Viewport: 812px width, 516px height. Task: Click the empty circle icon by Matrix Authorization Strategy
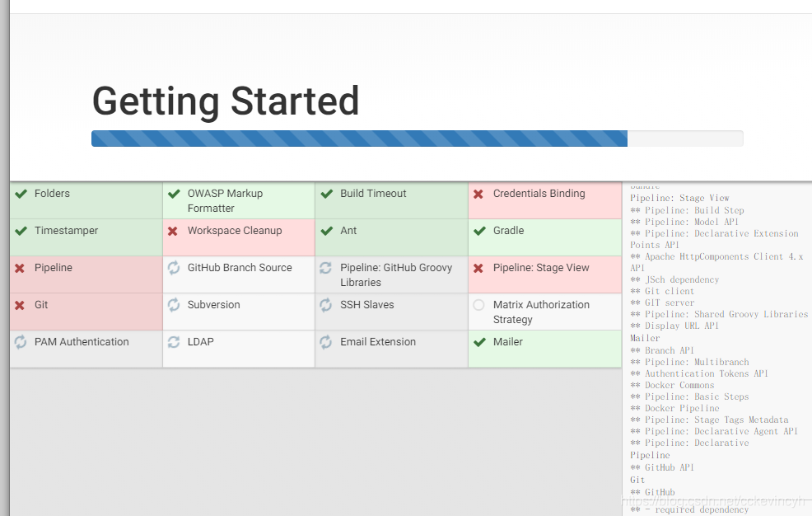(x=479, y=305)
